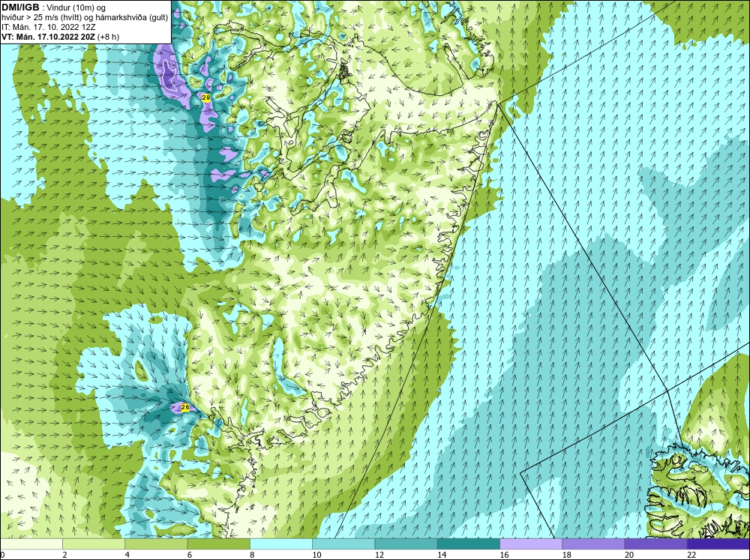Select the 8–10 m/s cyan legend color

(x=281, y=544)
